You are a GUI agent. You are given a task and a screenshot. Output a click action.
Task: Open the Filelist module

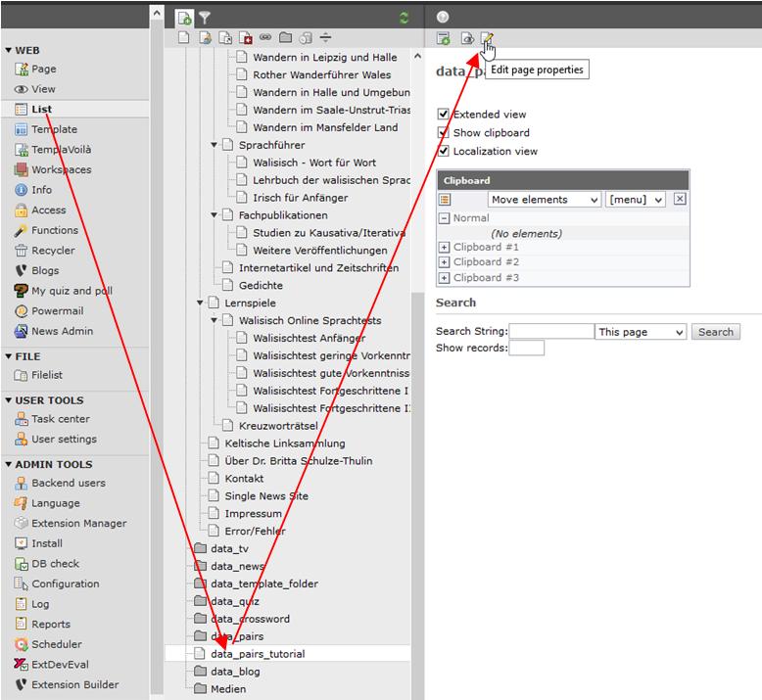[x=46, y=375]
